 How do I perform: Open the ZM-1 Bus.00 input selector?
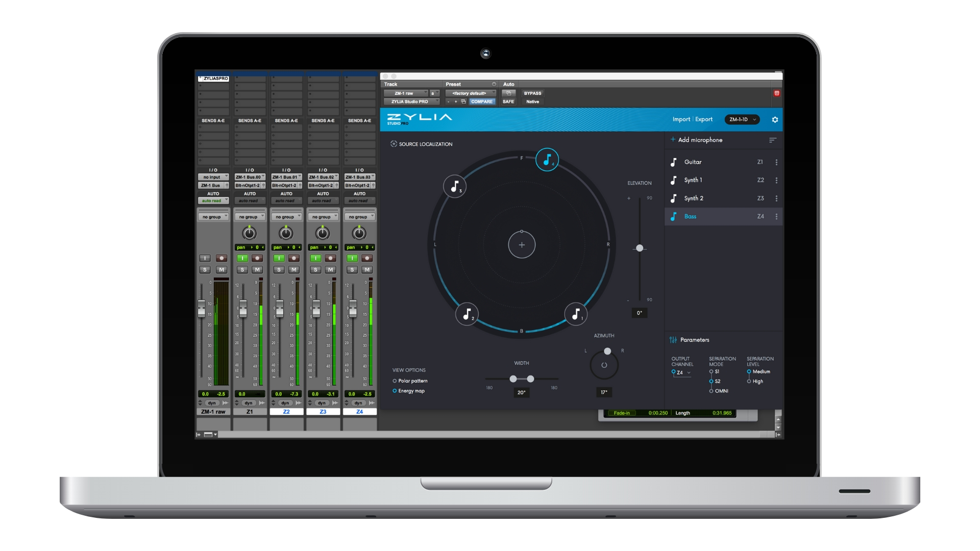[x=250, y=178]
